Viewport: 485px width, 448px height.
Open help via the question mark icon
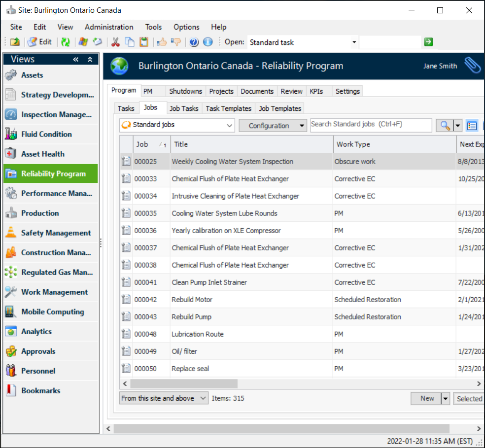coord(194,42)
